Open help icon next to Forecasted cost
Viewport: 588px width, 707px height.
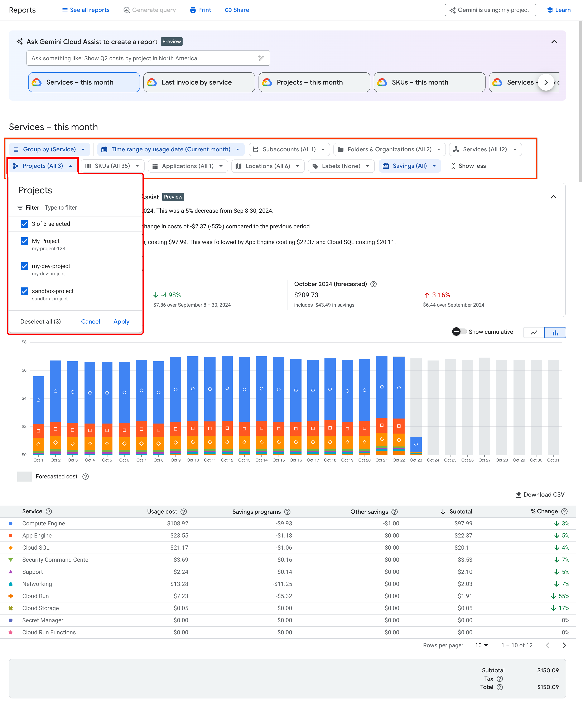tap(86, 476)
